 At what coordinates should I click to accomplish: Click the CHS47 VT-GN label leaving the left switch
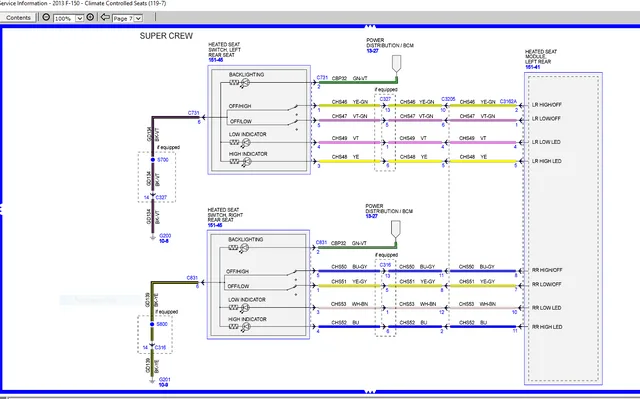tap(349, 116)
